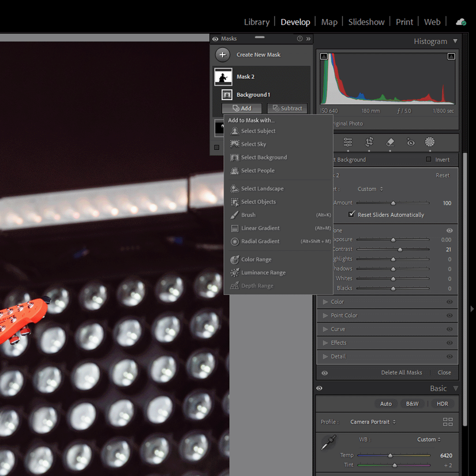Select the Mask 2 thumbnail
476x476 pixels.
[x=223, y=77]
